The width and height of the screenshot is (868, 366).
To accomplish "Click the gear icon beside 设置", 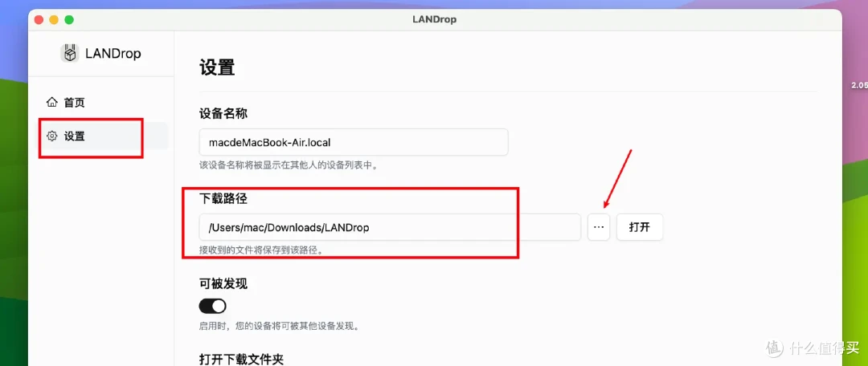I will tap(52, 136).
